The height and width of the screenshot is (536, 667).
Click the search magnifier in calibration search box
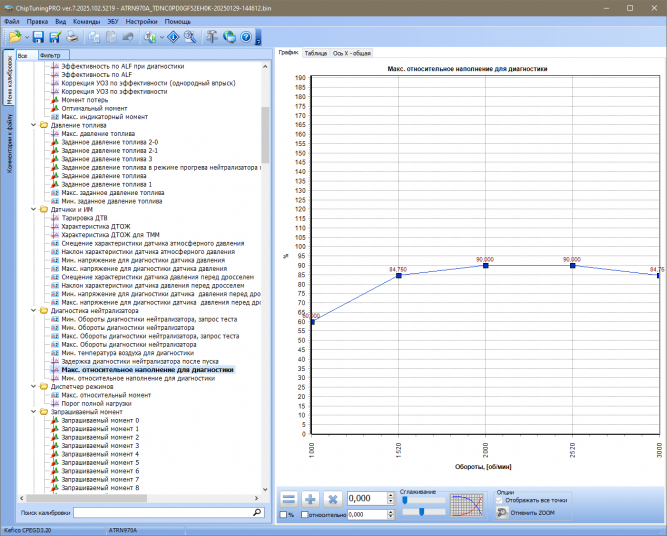pyautogui.click(x=257, y=513)
